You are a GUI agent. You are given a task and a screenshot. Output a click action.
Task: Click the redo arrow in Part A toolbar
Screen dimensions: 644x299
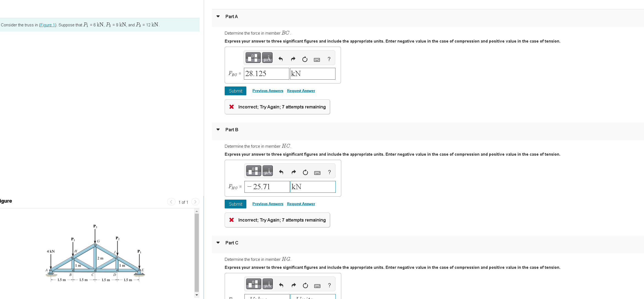pyautogui.click(x=293, y=59)
